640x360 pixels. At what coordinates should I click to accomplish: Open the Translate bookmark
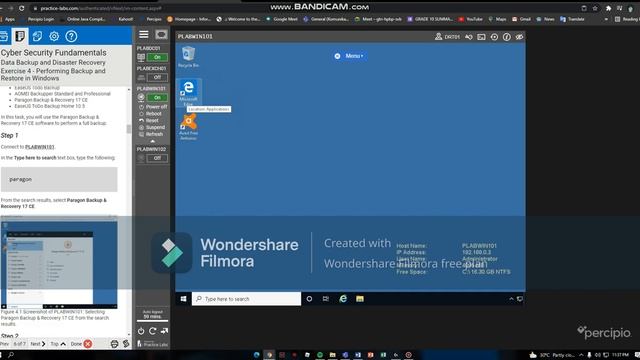572,19
